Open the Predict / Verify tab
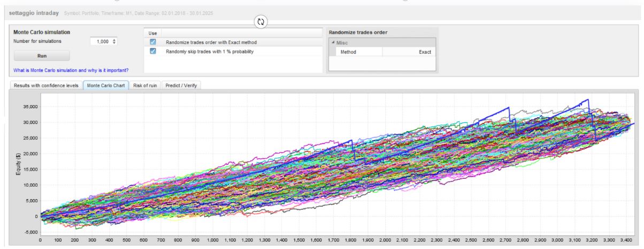The height and width of the screenshot is (249, 644). pos(181,85)
